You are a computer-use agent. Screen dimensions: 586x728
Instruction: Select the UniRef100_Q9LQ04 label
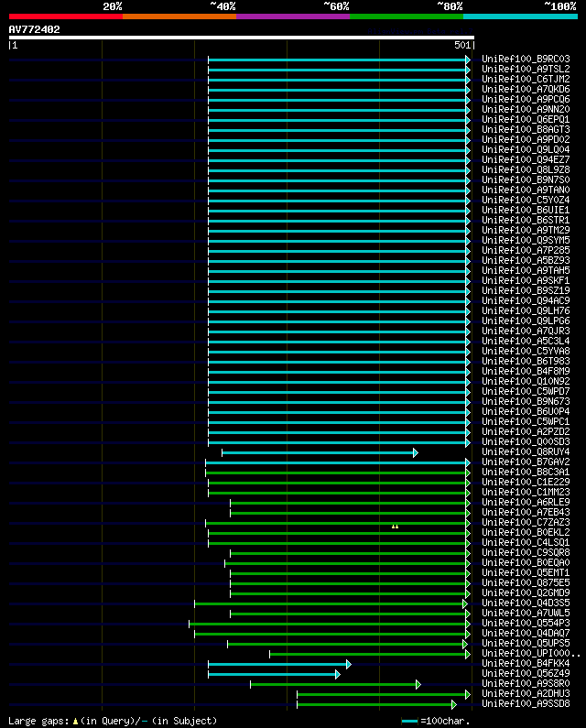[526, 149]
